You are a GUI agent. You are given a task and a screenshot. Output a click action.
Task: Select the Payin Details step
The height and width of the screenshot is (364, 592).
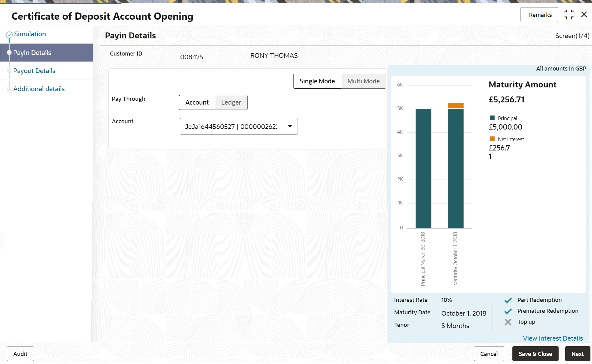click(47, 53)
